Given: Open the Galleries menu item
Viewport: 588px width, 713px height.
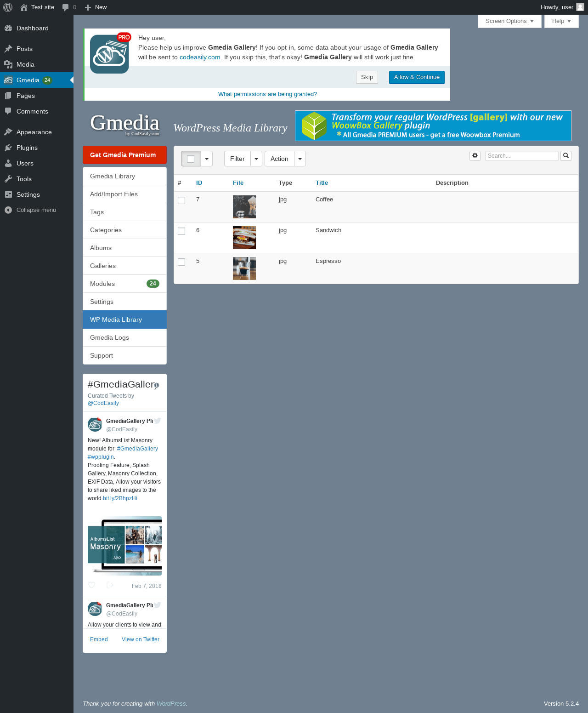Looking at the screenshot, I should [x=124, y=266].
